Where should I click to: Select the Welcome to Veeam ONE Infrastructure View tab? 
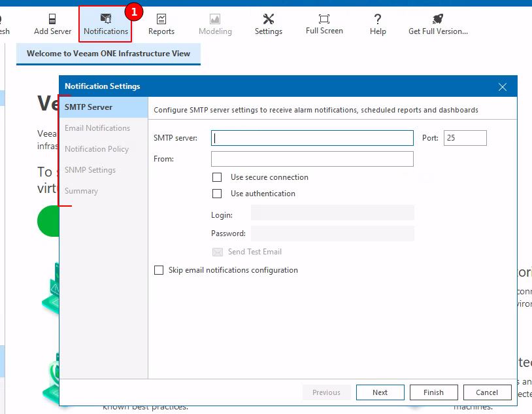click(108, 54)
